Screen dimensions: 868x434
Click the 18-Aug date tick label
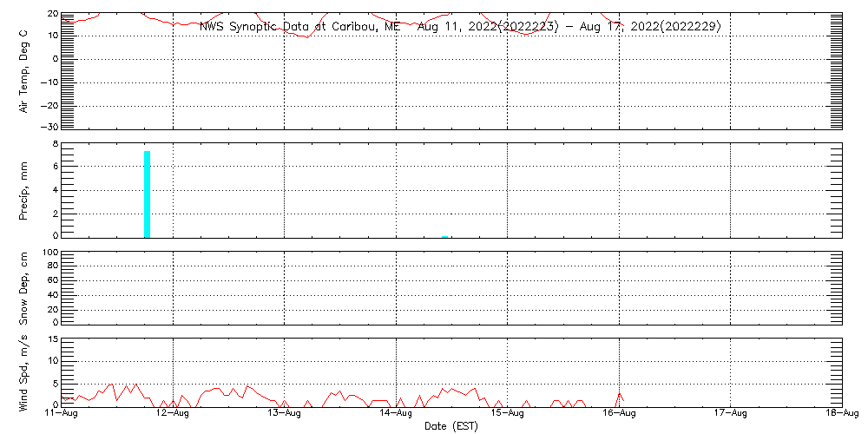pos(842,415)
